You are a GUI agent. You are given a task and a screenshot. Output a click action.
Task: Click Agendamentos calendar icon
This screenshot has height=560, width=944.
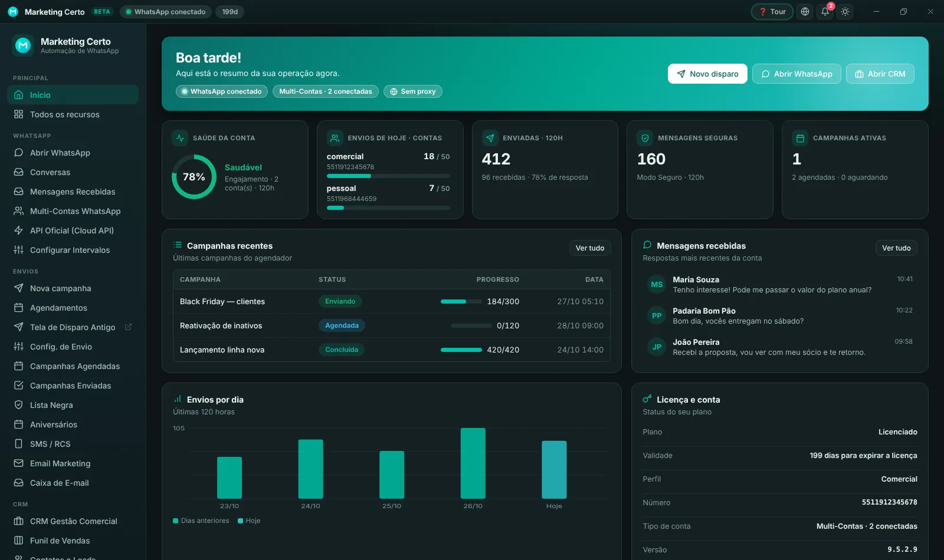pos(18,308)
